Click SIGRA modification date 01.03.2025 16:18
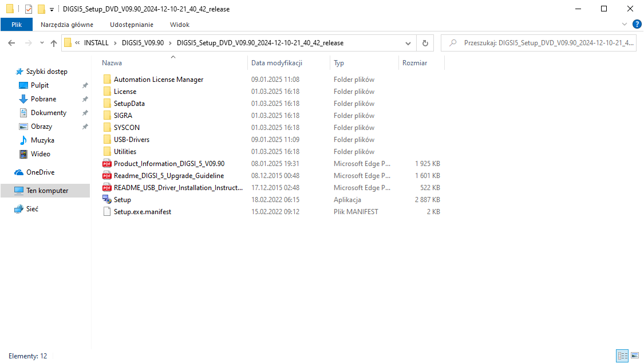Viewport: 644px width, 363px height. (x=275, y=116)
